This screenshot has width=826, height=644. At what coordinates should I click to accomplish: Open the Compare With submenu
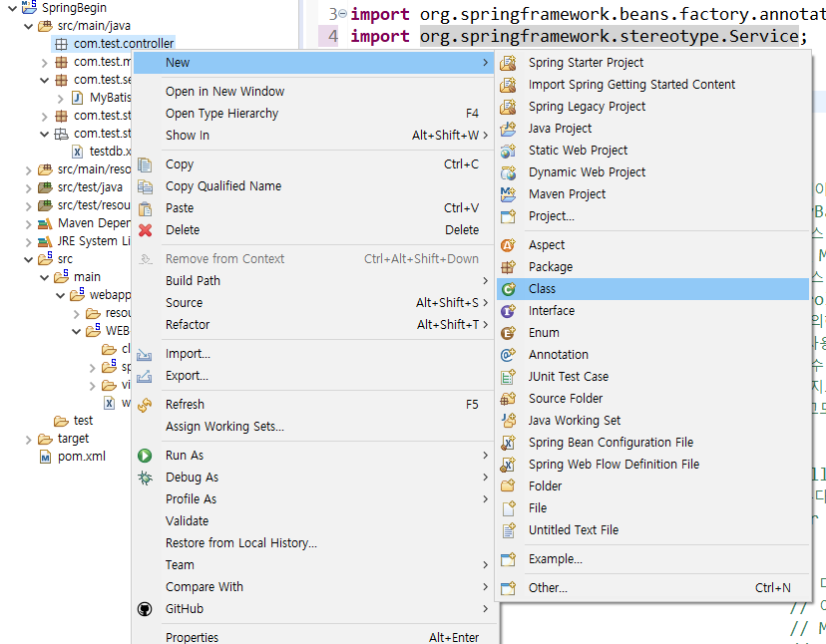[313, 587]
